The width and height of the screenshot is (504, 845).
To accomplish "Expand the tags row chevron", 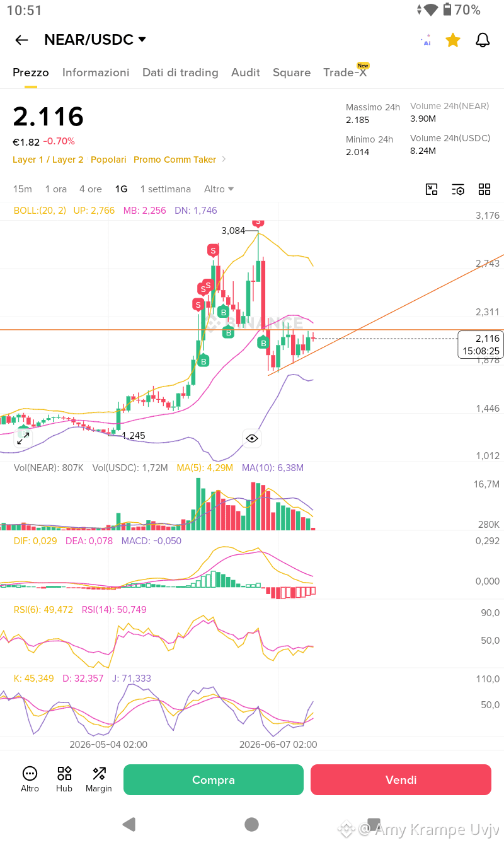I will 224,160.
